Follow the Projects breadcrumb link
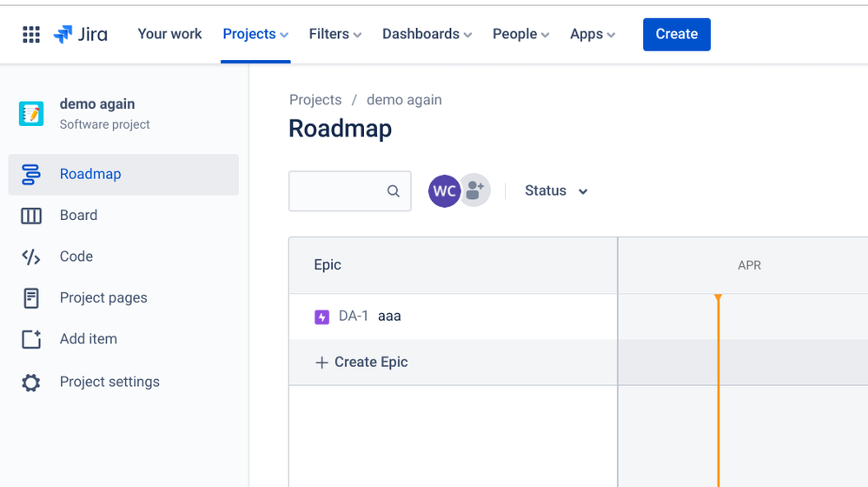The width and height of the screenshot is (868, 487). point(315,100)
